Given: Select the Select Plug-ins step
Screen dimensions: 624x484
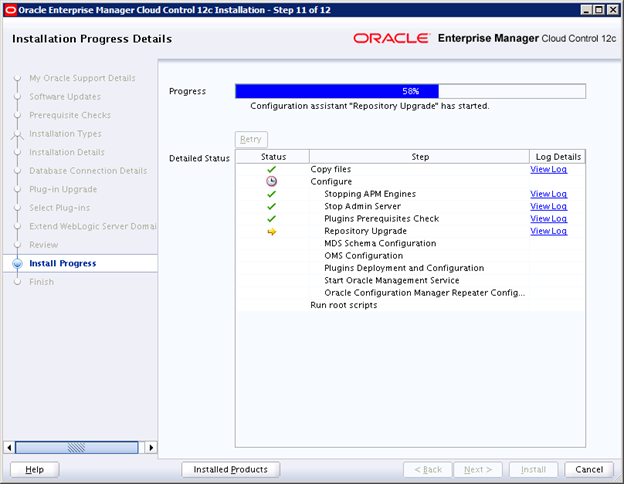Looking at the screenshot, I should point(60,208).
